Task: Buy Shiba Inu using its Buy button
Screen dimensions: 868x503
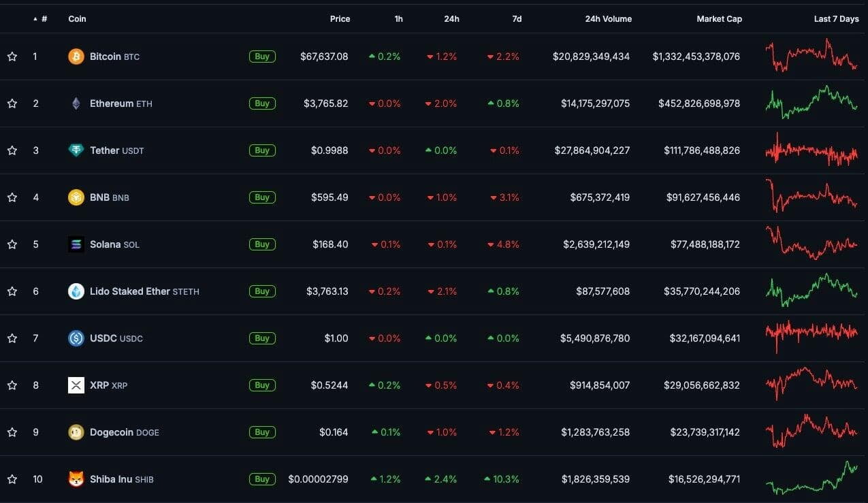Action: click(x=262, y=479)
